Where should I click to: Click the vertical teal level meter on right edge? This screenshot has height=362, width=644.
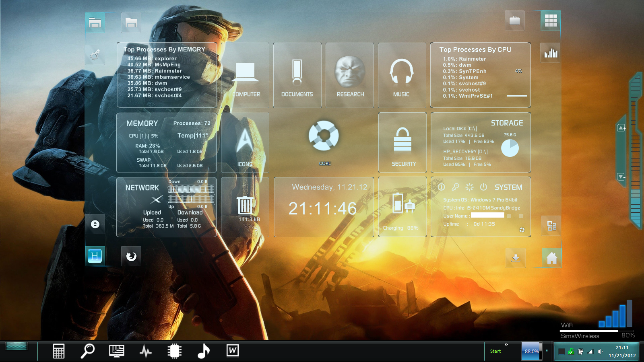pyautogui.click(x=635, y=150)
